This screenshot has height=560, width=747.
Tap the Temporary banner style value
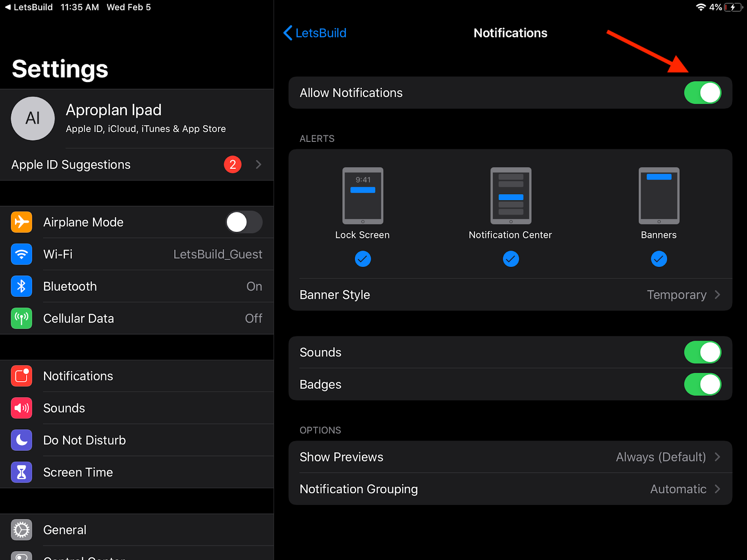pos(677,295)
